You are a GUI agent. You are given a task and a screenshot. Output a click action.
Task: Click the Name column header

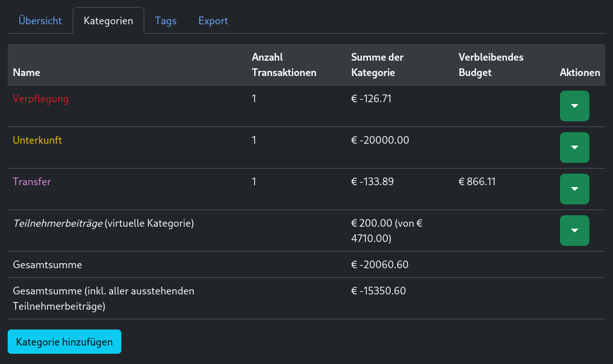pos(26,73)
